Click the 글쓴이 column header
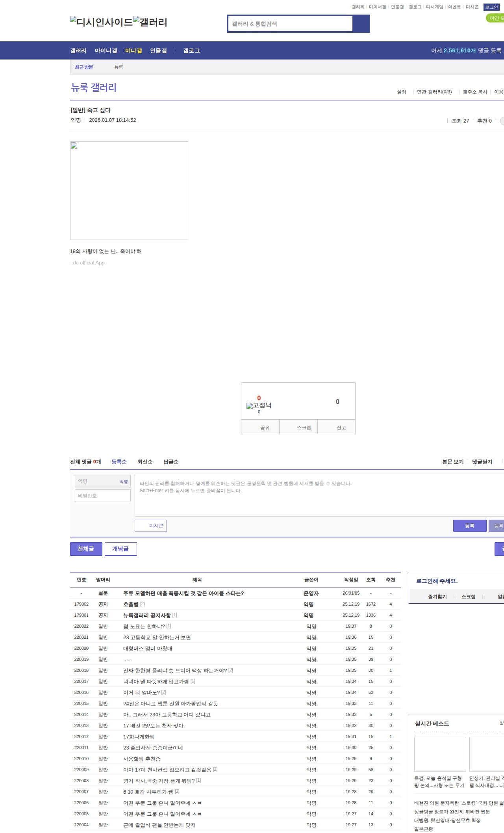 [x=311, y=580]
